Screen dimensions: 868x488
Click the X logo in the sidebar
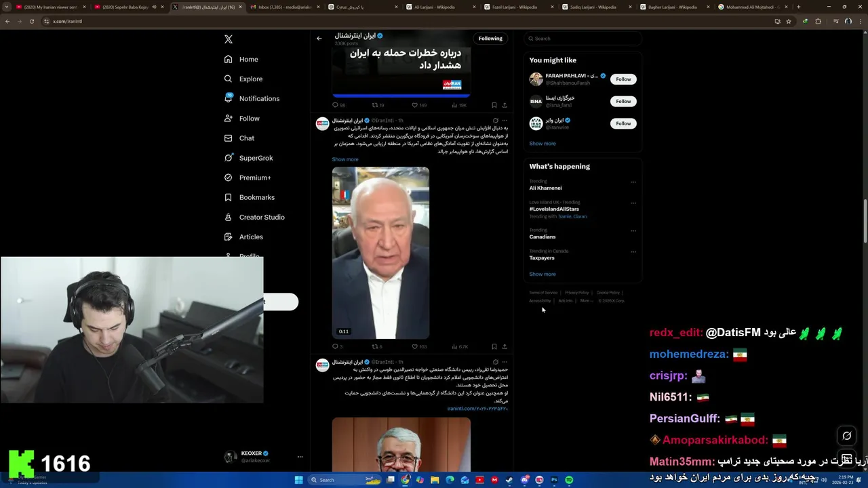pos(229,39)
